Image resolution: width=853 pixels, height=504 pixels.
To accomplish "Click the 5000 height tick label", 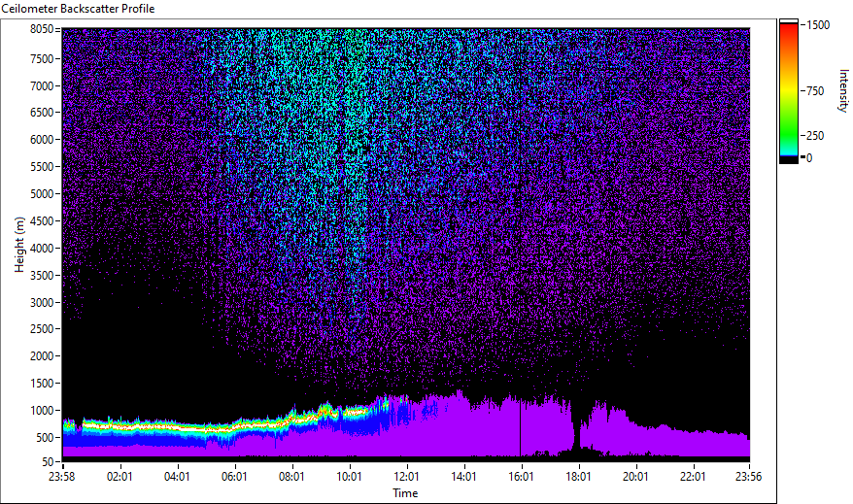I will point(42,194).
